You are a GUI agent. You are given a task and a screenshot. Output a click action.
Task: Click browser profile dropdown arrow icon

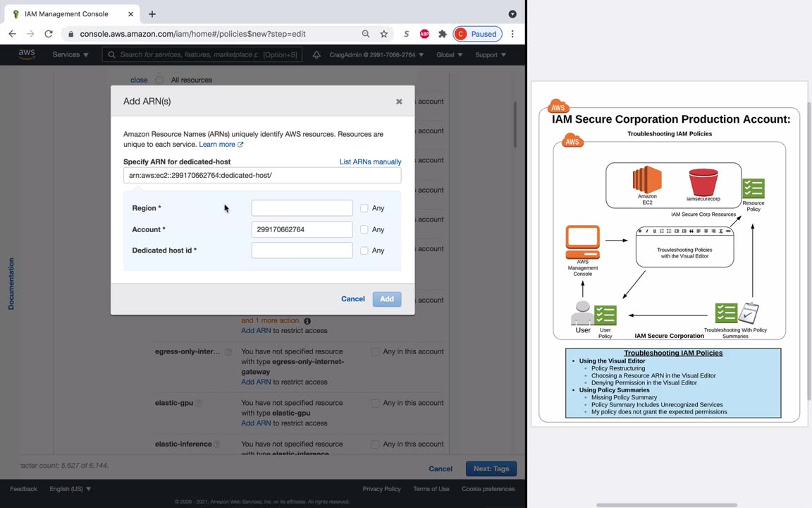[512, 14]
